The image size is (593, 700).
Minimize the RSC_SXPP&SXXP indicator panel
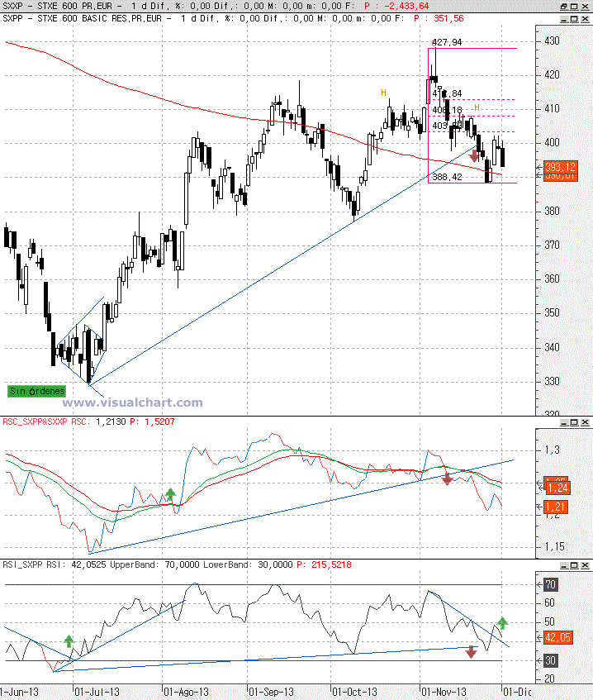pos(563,421)
